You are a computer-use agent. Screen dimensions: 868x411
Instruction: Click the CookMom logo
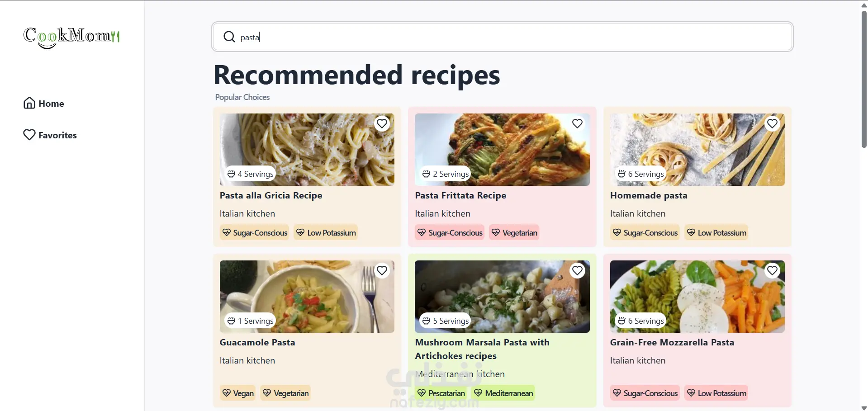click(x=71, y=37)
